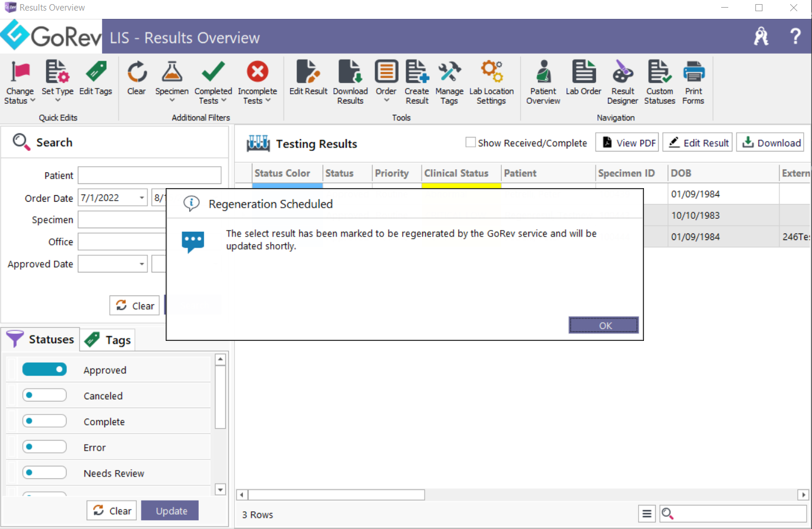Open the Order Date picker dropdown

point(142,198)
